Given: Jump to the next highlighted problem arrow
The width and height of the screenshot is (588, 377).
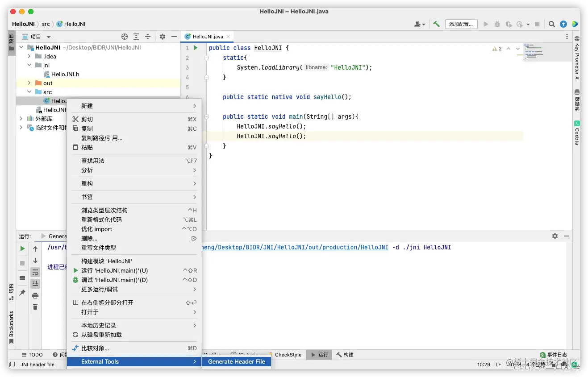Looking at the screenshot, I should (518, 49).
